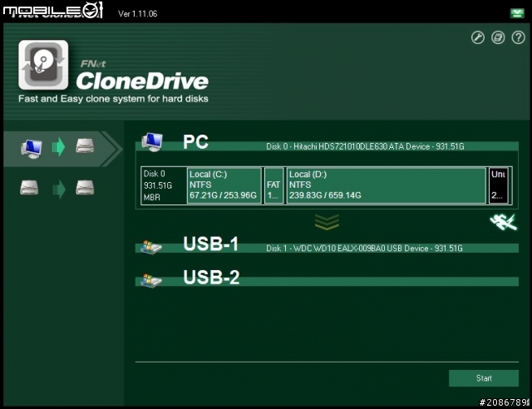Open the help question mark icon

click(x=518, y=37)
